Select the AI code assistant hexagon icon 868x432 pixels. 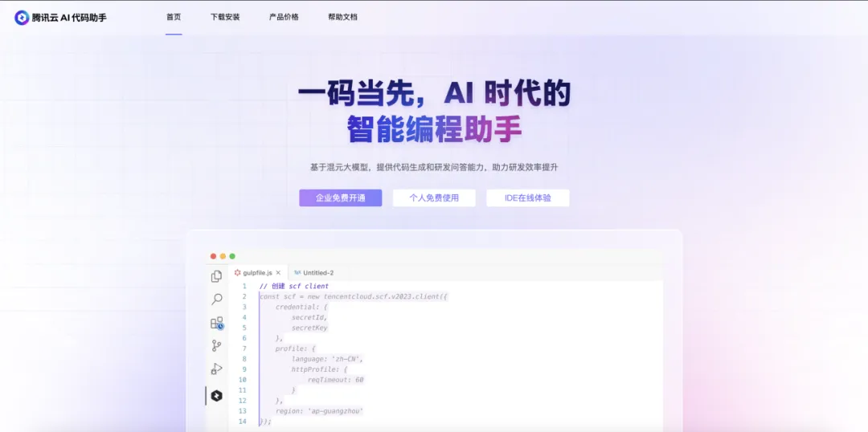pos(217,396)
